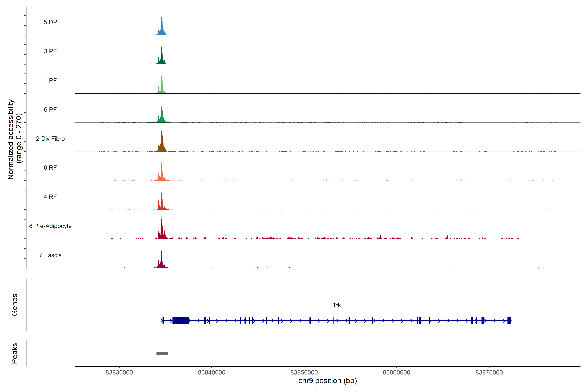The width and height of the screenshot is (588, 392).
Task: Click the 83850000 axis tick label
Action: 304,372
